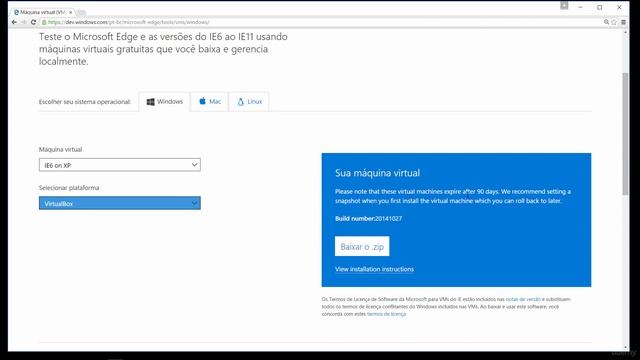Open the Máquina virtual dropdown showing IE6 on XP
The height and width of the screenshot is (360, 640).
point(120,165)
